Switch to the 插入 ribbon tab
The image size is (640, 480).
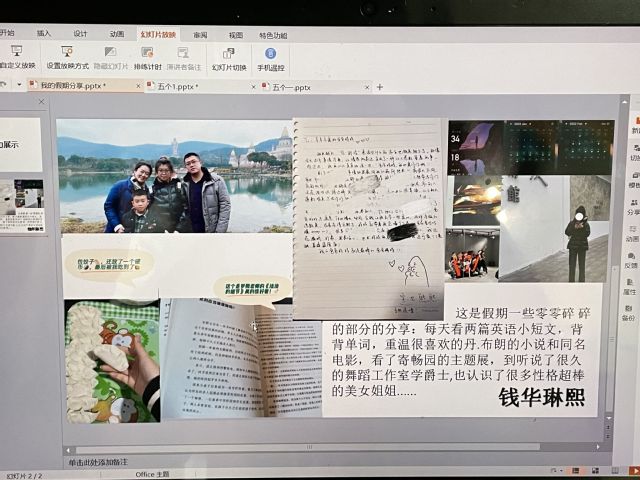point(44,33)
